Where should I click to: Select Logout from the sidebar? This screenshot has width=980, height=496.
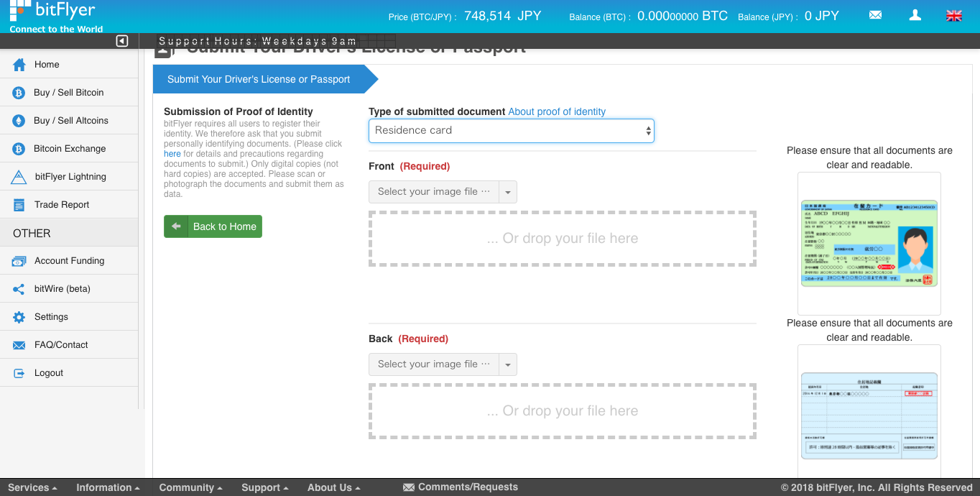[69, 373]
